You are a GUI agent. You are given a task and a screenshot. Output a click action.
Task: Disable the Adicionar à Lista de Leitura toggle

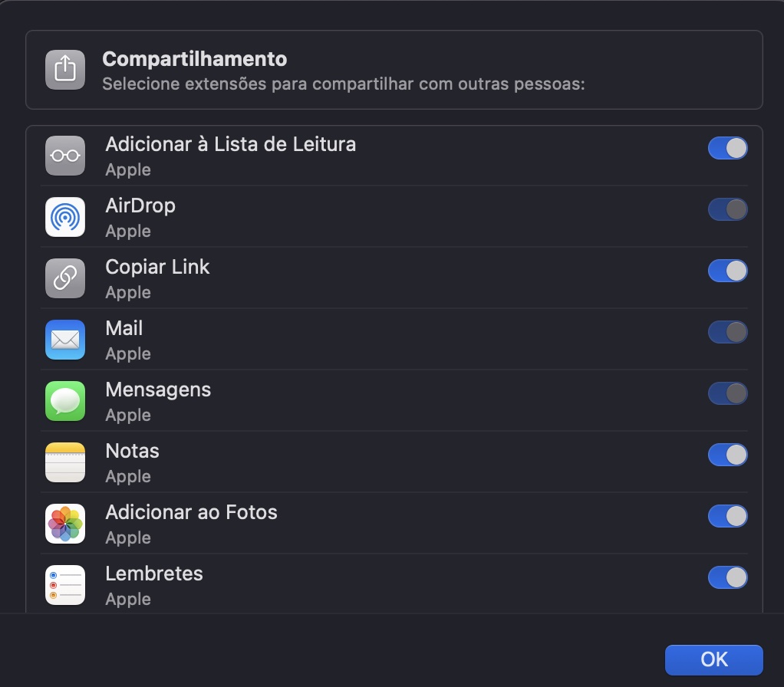tap(726, 148)
